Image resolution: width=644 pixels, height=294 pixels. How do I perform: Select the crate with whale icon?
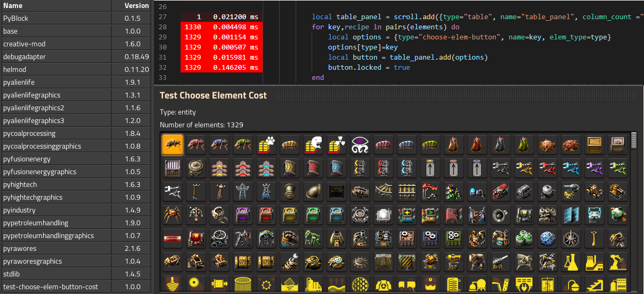point(313,144)
